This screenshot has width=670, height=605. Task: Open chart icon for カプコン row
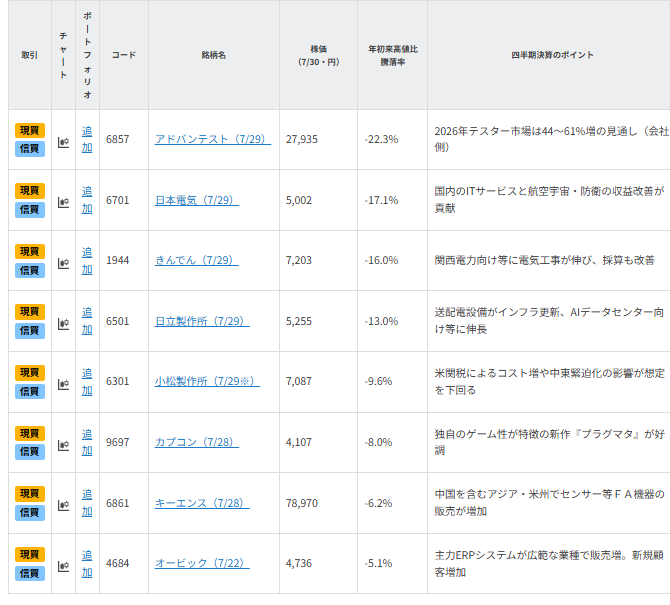click(63, 445)
